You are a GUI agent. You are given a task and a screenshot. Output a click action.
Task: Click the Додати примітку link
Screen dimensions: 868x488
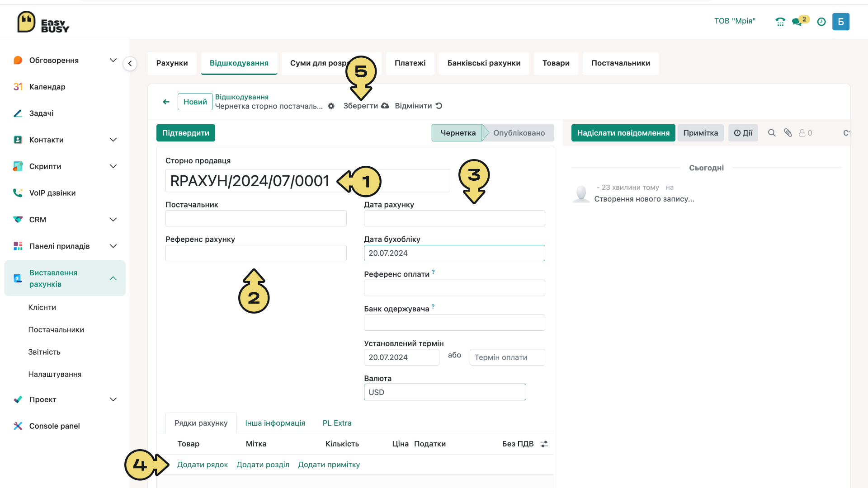click(329, 465)
